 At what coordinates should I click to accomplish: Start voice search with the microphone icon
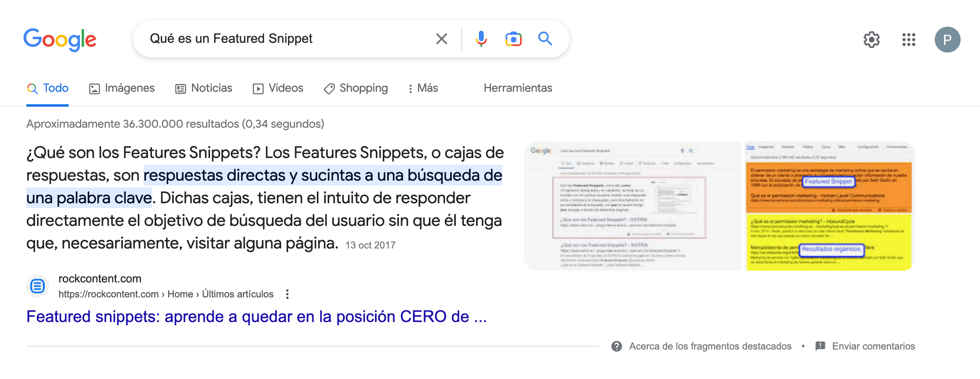(x=481, y=39)
